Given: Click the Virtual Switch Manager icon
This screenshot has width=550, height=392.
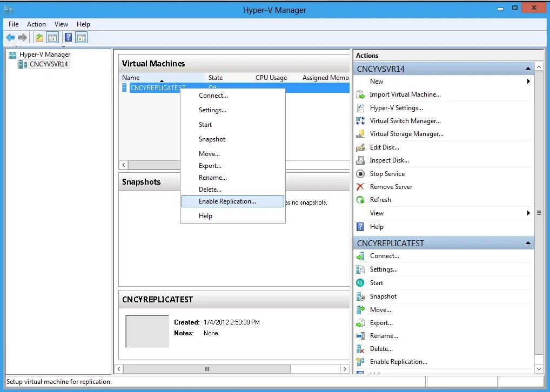Looking at the screenshot, I should (x=360, y=121).
